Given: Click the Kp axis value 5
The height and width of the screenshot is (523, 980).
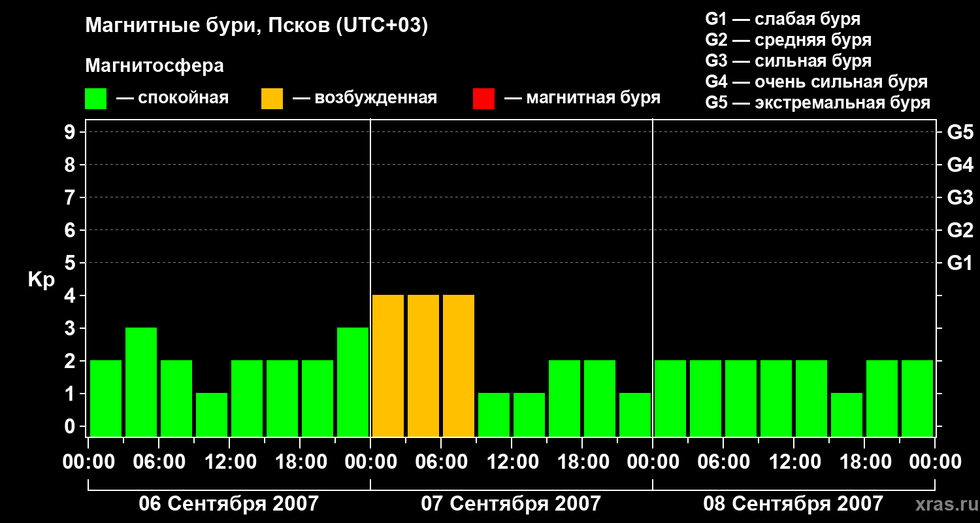Looking at the screenshot, I should click(71, 263).
